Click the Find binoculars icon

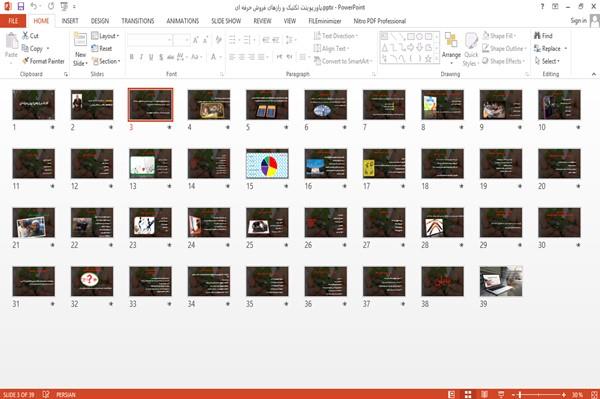coord(537,36)
